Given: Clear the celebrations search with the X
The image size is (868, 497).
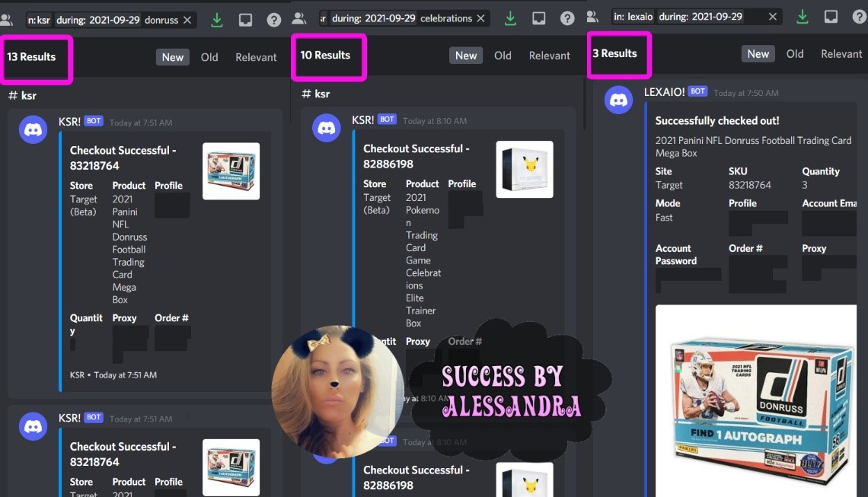Looking at the screenshot, I should coord(481,18).
